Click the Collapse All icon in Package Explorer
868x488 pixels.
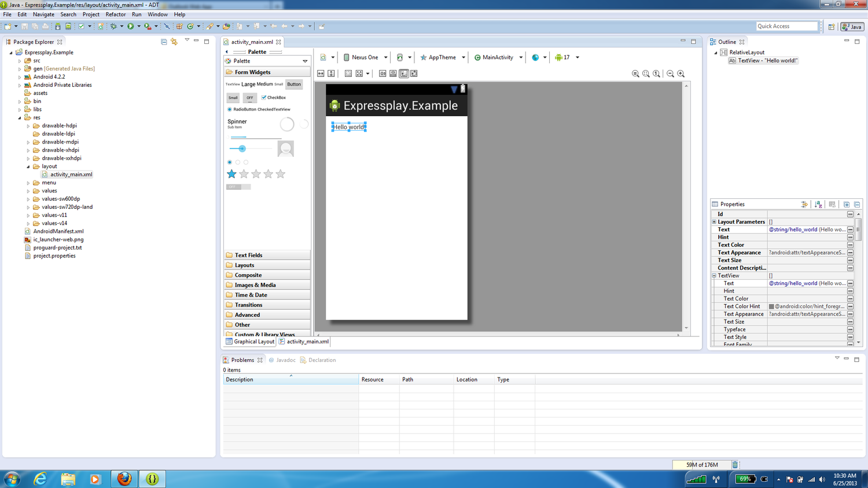164,42
